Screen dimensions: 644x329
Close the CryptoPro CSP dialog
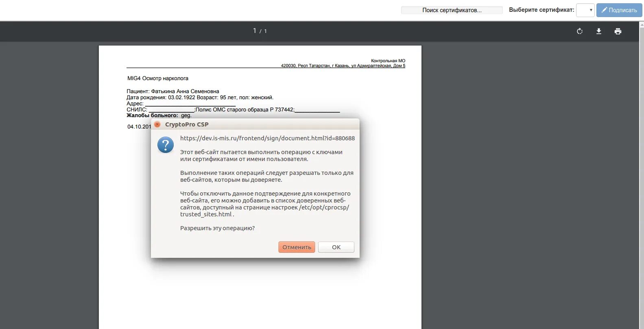157,124
